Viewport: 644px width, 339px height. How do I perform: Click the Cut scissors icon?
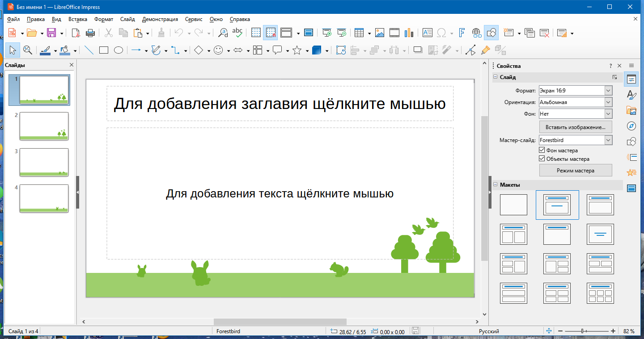109,33
